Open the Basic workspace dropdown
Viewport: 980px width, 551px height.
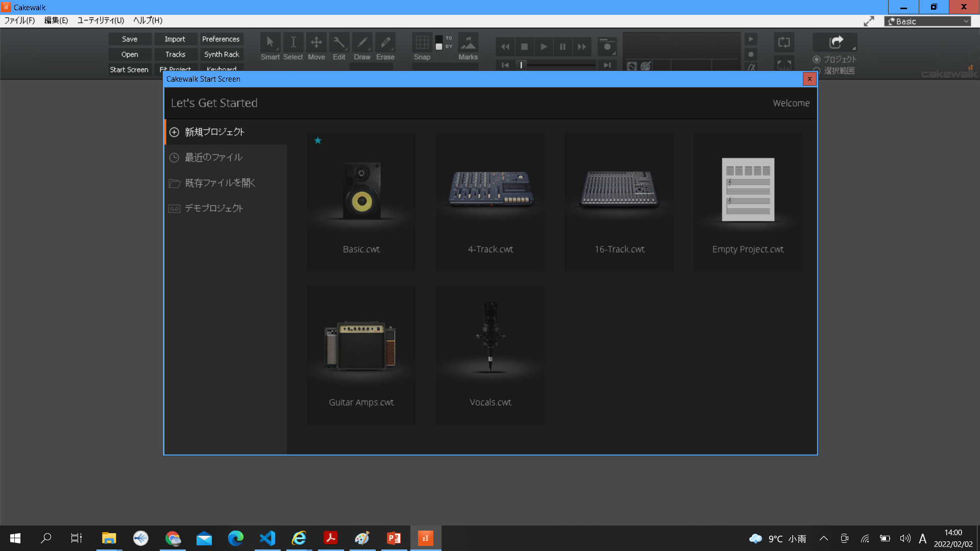[927, 21]
